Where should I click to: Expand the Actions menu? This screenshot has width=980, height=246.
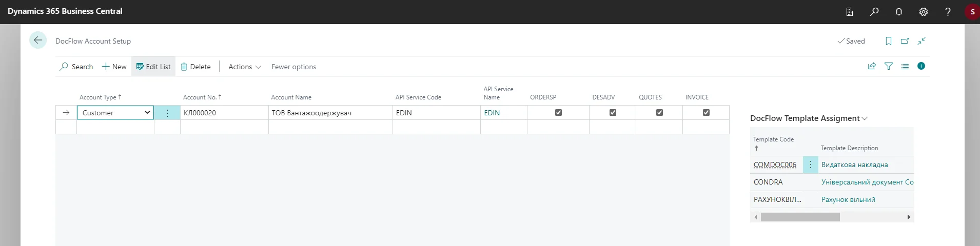[245, 67]
